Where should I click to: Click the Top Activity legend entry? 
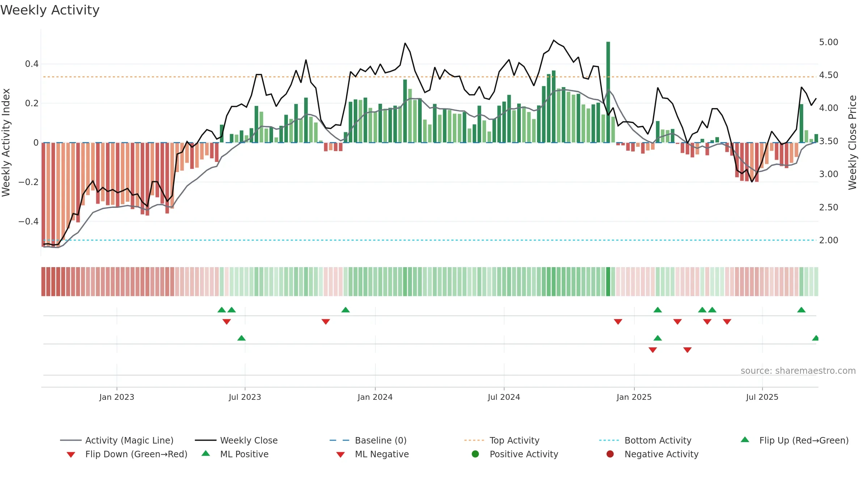coord(502,440)
